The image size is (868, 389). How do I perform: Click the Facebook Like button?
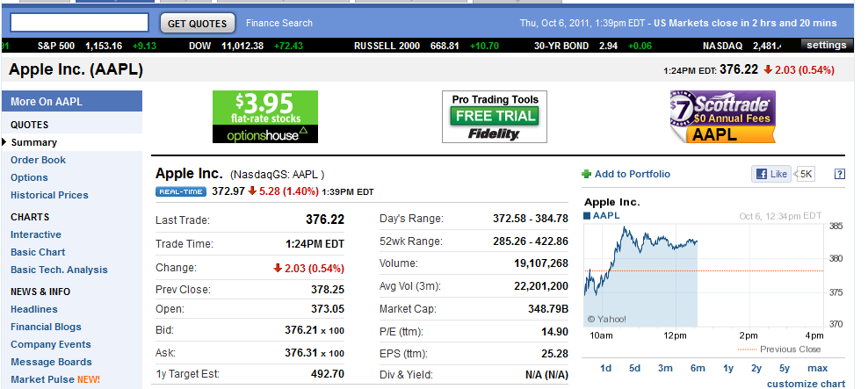tap(770, 174)
